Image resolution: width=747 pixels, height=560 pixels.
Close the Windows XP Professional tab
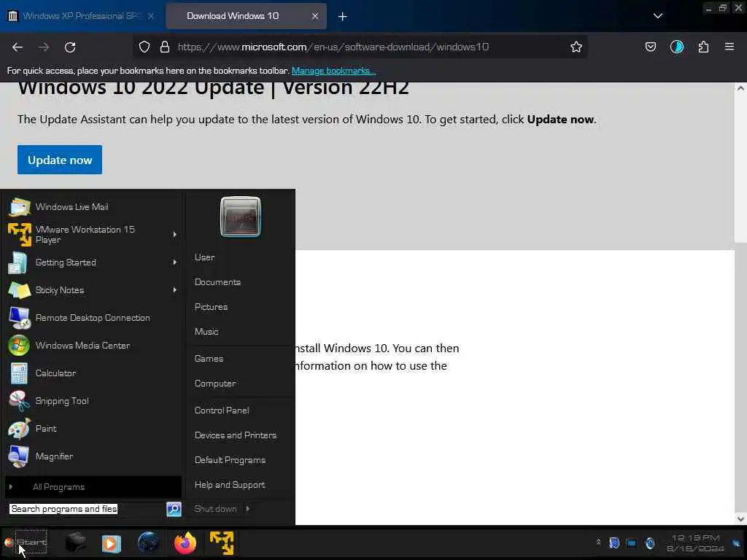click(x=150, y=16)
